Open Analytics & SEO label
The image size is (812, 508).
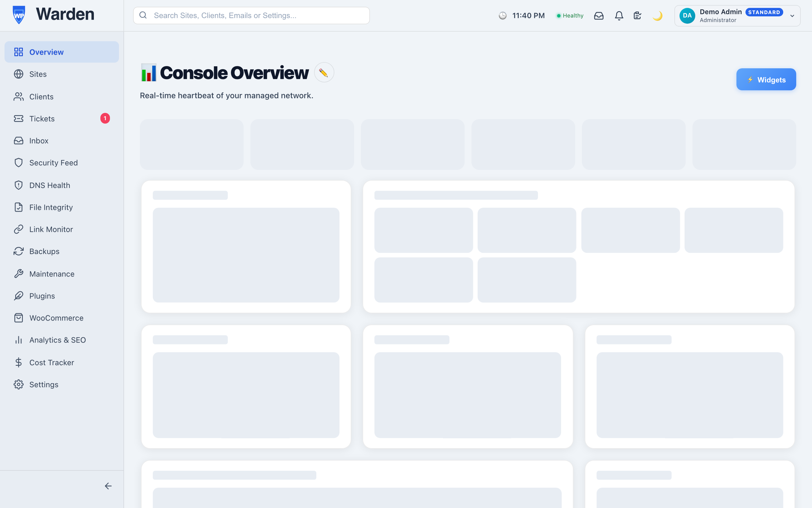click(x=58, y=340)
